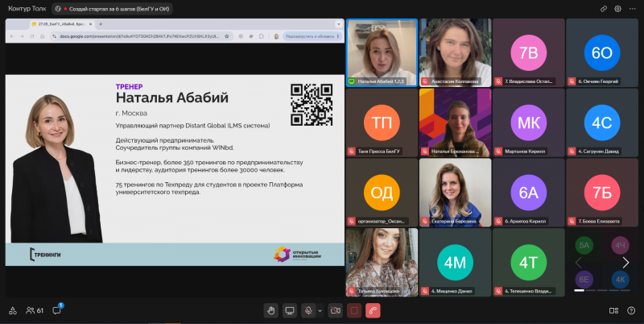This screenshot has width=644, height=324.
Task: Change the video layout view
Action: [613, 310]
